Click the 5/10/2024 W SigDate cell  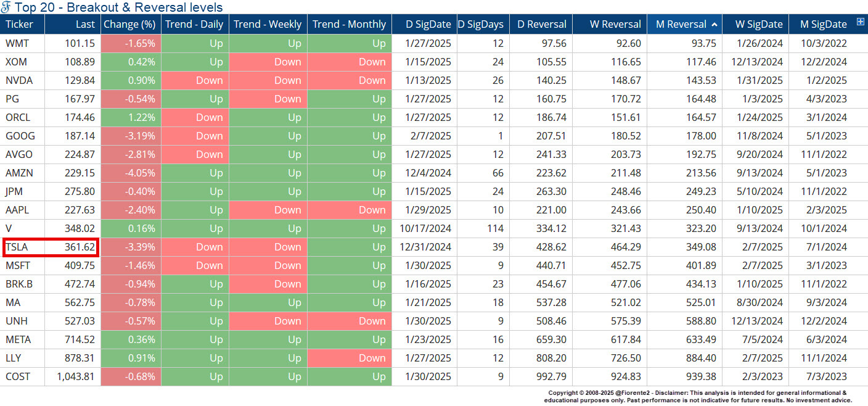[x=755, y=191]
